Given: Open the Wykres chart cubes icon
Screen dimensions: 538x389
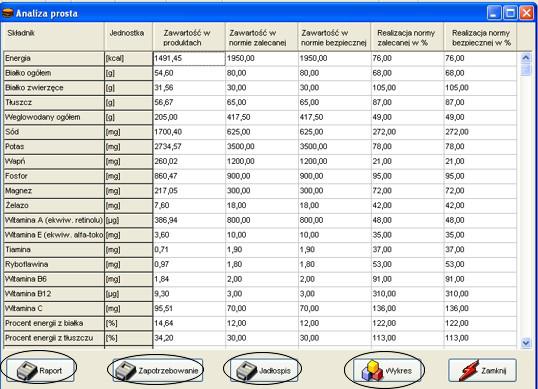Looking at the screenshot, I should point(372,371).
